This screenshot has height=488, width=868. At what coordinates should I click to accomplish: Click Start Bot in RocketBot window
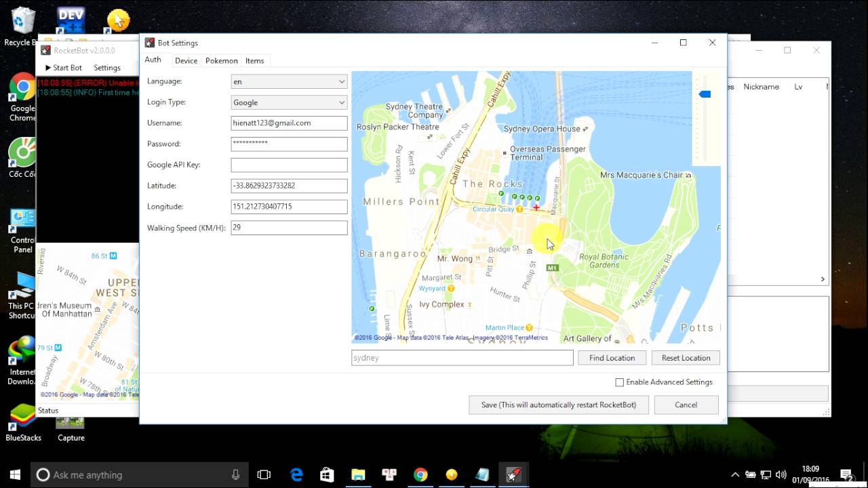64,68
